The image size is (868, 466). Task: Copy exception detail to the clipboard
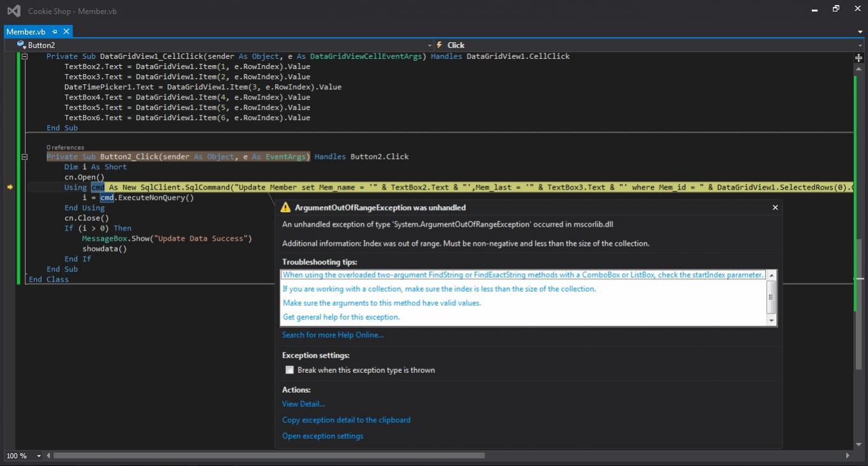point(347,419)
